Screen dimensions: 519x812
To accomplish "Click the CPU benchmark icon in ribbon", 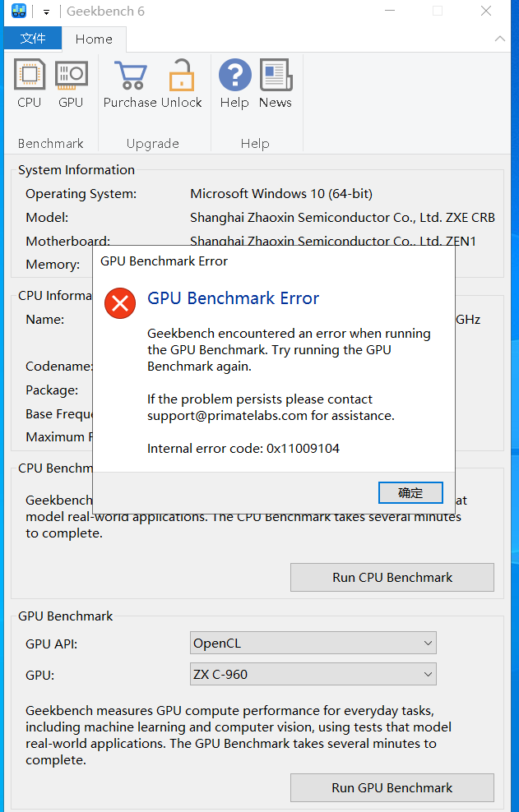I will point(29,76).
